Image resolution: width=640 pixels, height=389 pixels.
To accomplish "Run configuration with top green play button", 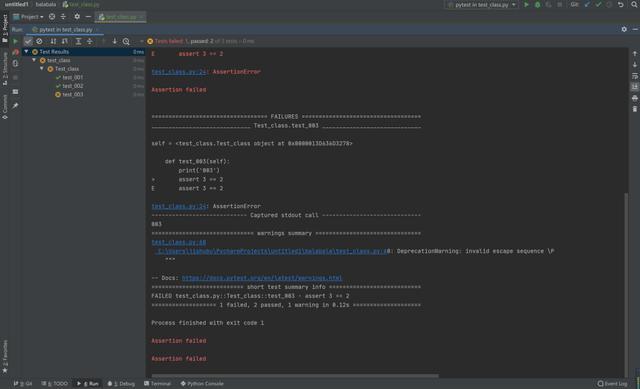I will [526, 5].
